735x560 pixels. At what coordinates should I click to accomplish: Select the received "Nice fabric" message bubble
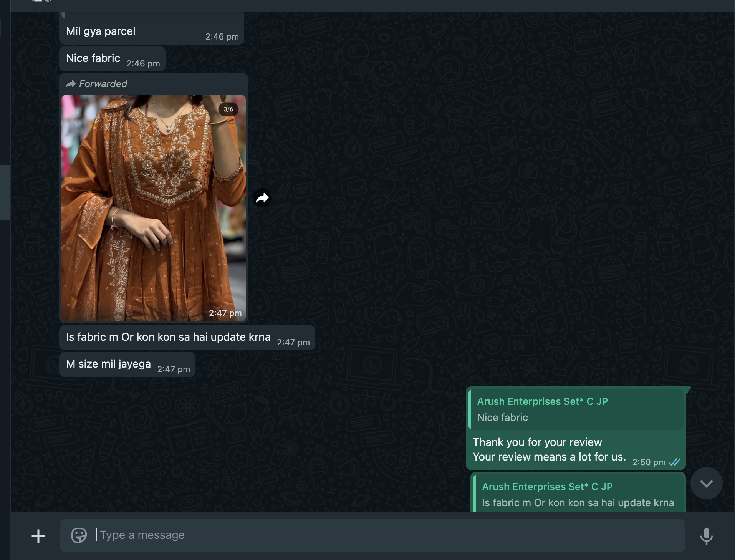[x=93, y=58]
